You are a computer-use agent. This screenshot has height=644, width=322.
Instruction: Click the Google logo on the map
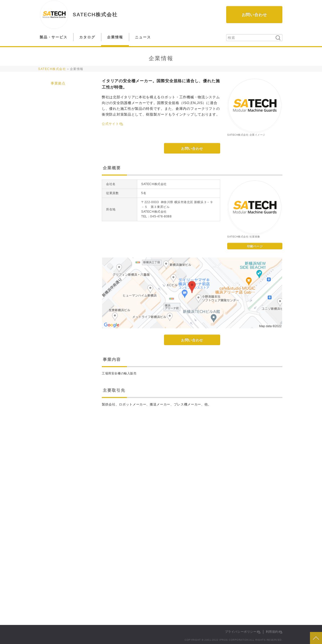coord(112,325)
